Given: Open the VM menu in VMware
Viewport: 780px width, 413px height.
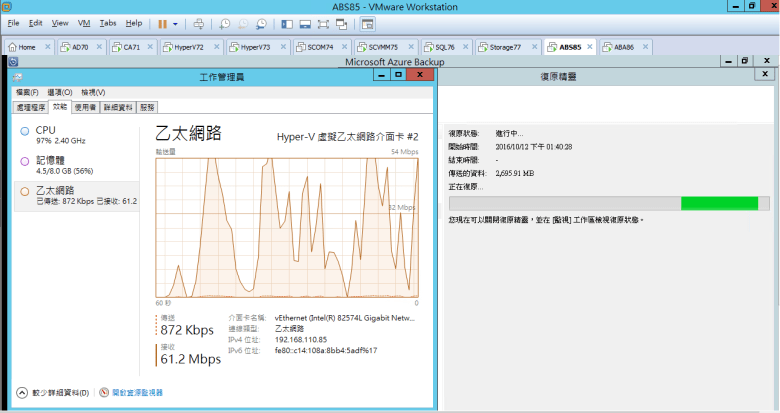Looking at the screenshot, I should [x=84, y=22].
